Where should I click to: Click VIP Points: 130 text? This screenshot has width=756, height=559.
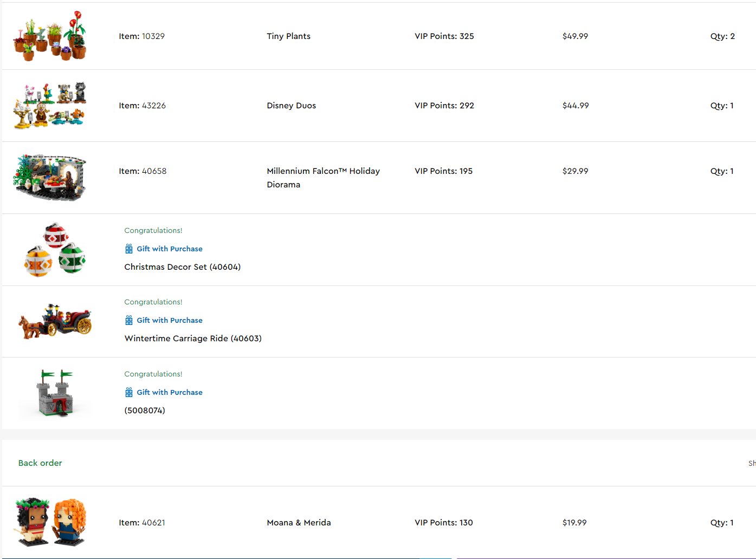click(444, 523)
